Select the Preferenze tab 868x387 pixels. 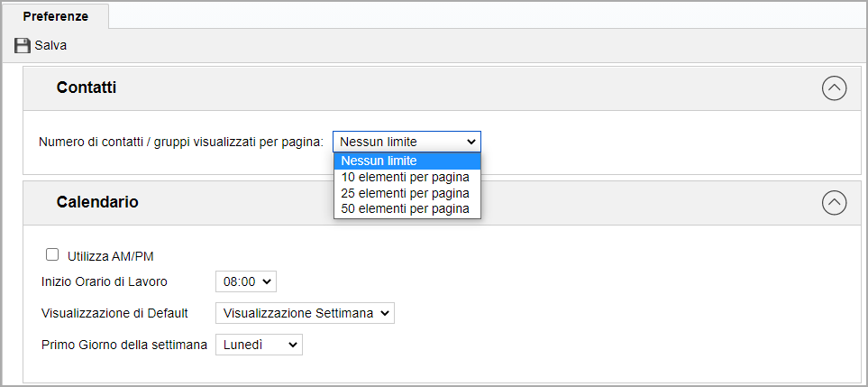click(x=55, y=16)
